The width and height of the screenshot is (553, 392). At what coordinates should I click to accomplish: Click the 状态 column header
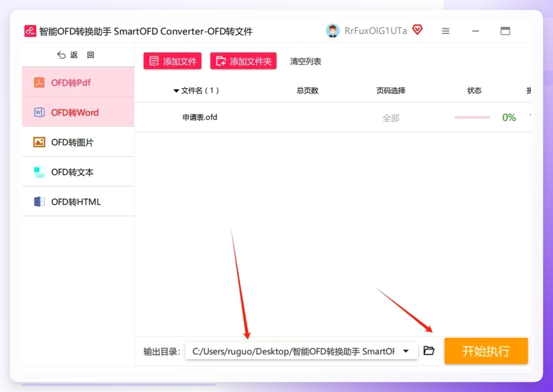[474, 91]
